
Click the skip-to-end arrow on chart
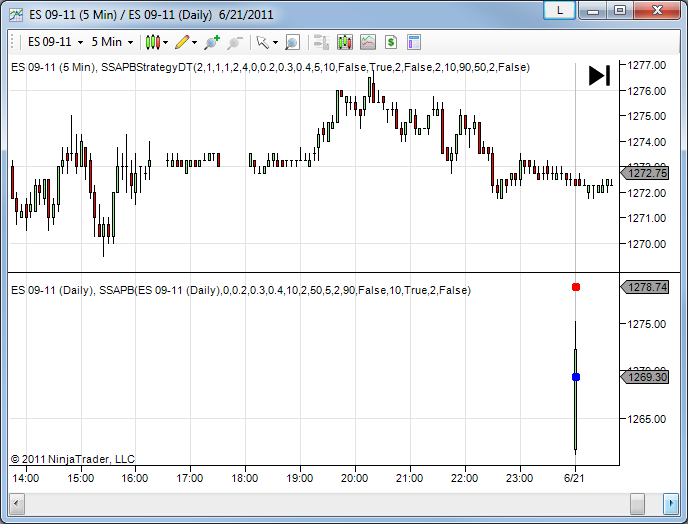(599, 75)
